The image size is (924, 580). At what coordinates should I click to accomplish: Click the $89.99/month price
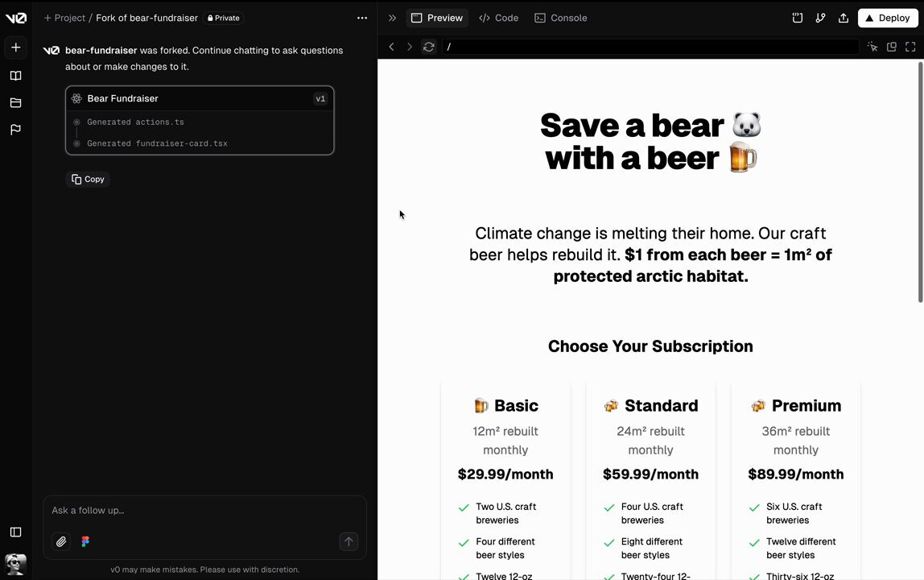point(796,474)
